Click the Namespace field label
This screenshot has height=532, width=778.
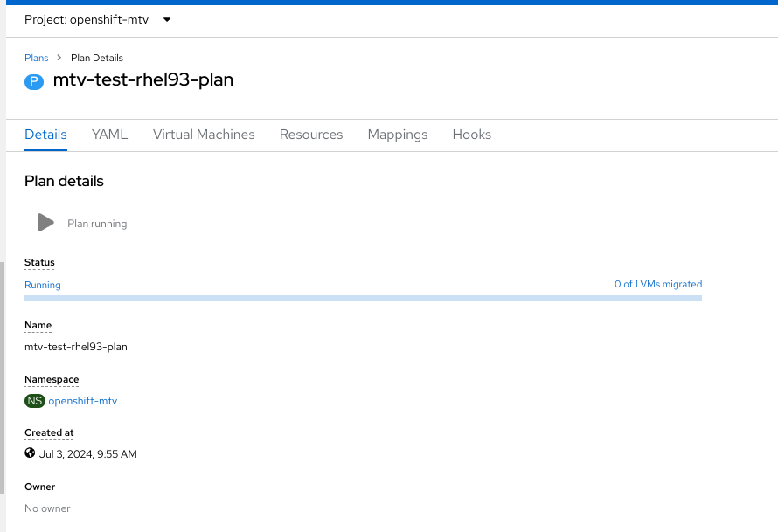coord(52,379)
